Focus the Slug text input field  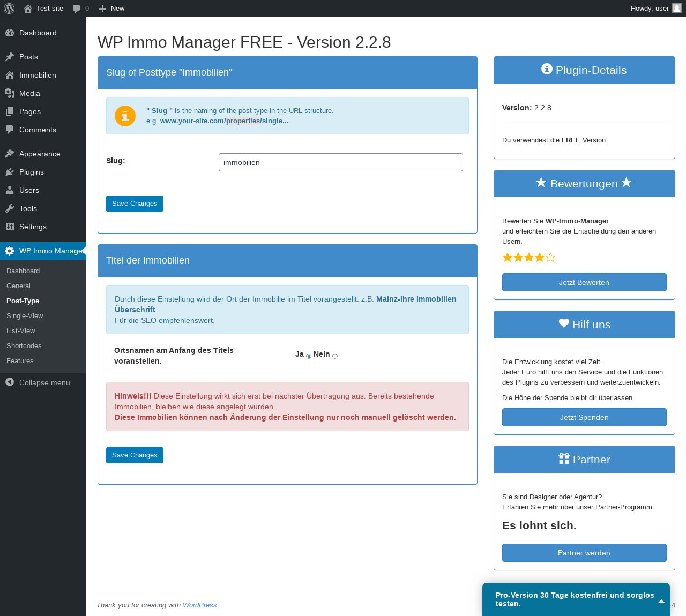[x=341, y=162]
